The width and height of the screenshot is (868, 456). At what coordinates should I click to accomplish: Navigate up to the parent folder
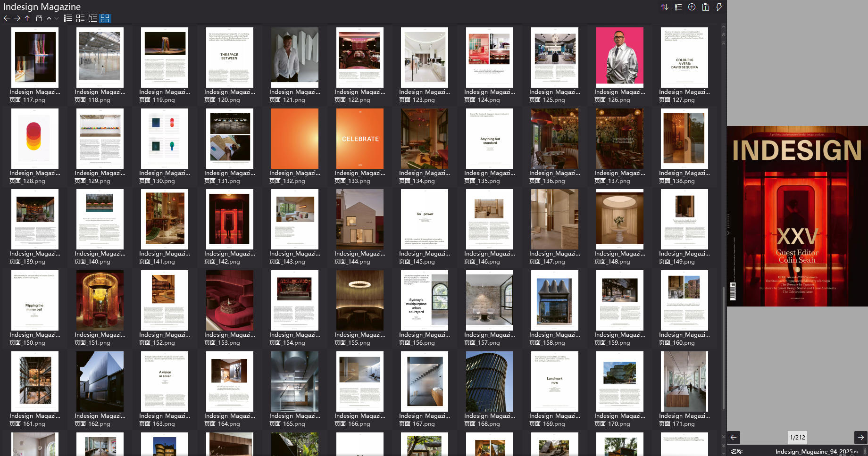(27, 18)
